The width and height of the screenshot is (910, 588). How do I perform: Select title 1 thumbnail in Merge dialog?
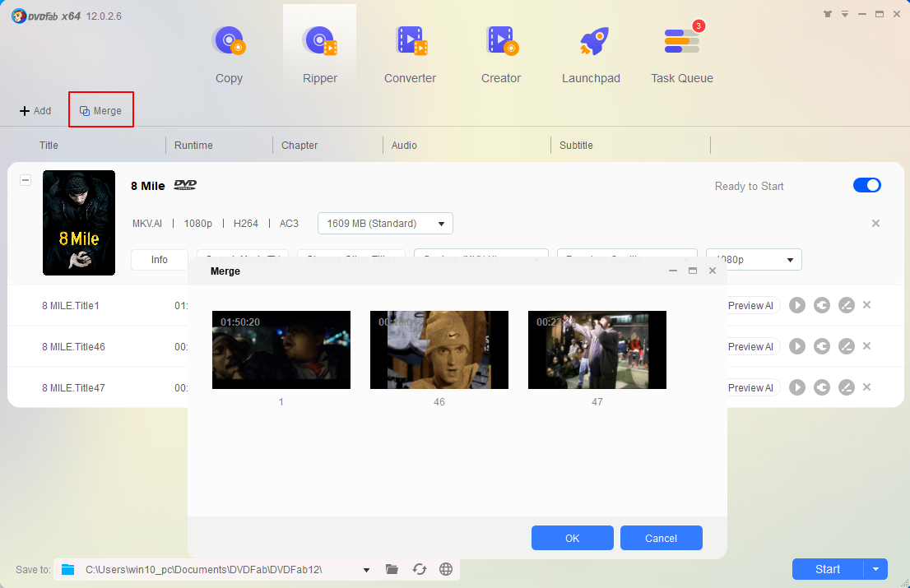click(281, 350)
